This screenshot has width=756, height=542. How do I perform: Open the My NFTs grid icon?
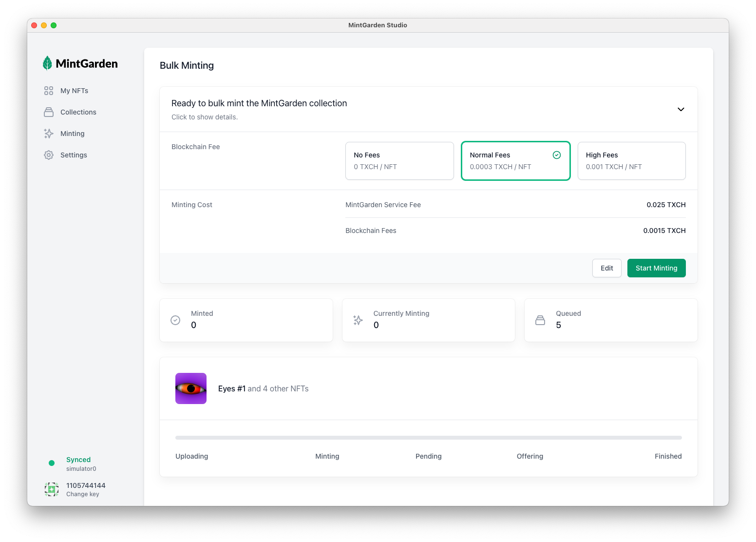(49, 90)
